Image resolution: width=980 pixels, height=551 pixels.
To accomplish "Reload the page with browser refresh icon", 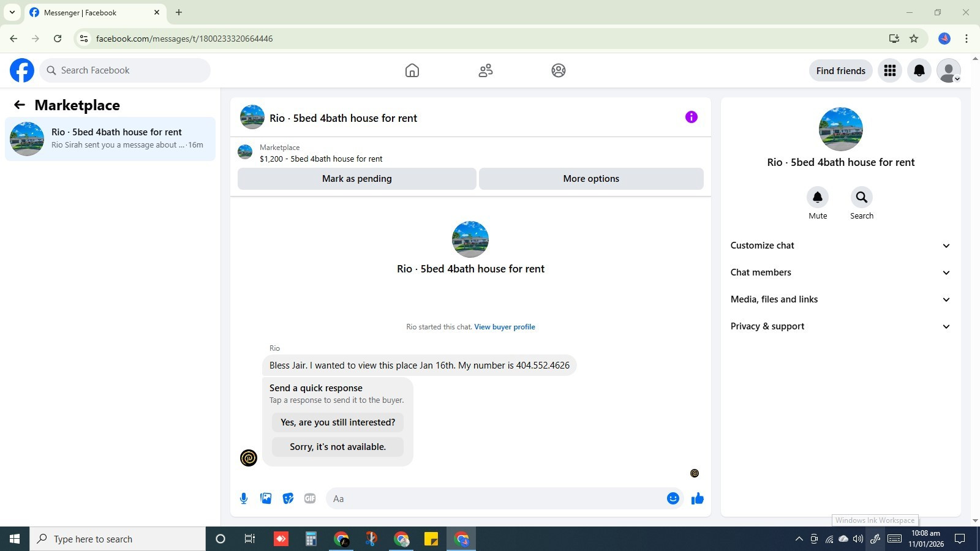I will [58, 39].
